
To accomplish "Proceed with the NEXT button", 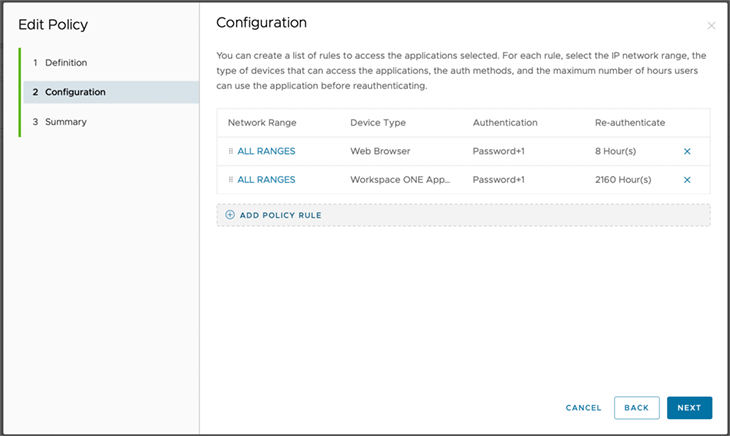I will [689, 408].
